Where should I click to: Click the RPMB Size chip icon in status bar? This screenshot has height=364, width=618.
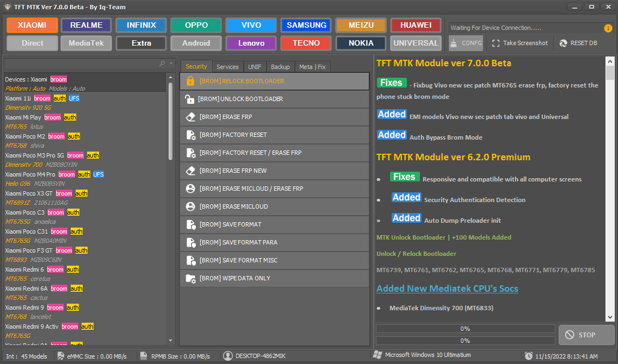coord(144,356)
